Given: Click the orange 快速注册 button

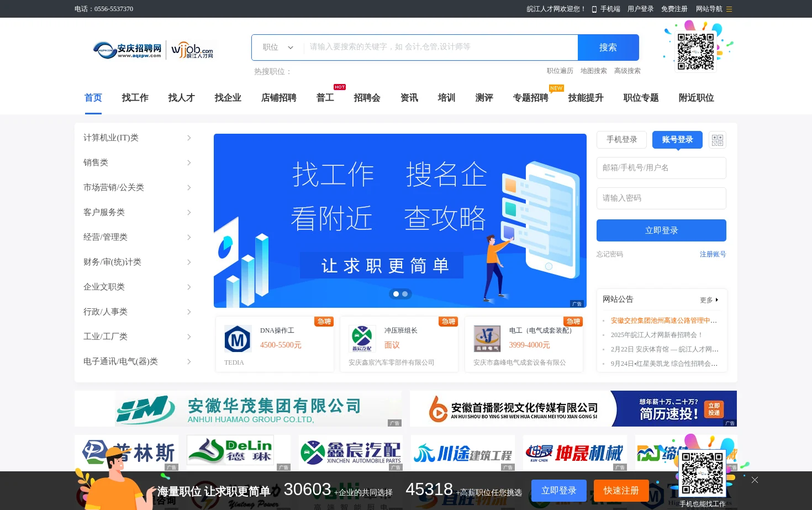Looking at the screenshot, I should pyautogui.click(x=621, y=491).
